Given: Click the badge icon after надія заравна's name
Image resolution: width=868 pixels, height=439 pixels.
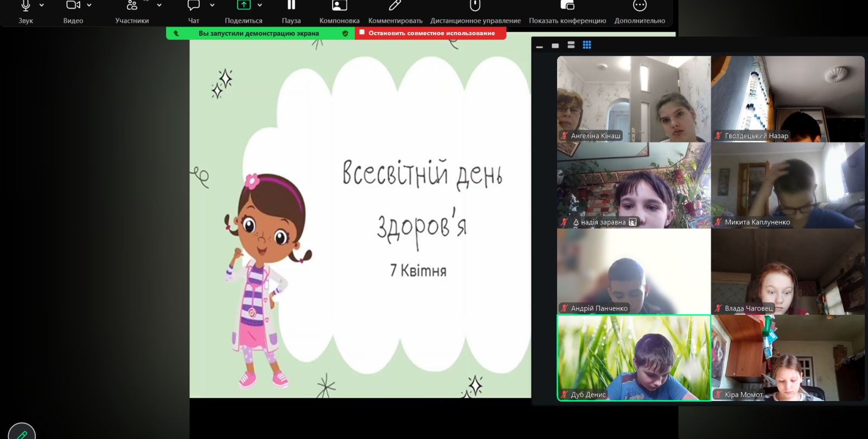Looking at the screenshot, I should point(633,222).
